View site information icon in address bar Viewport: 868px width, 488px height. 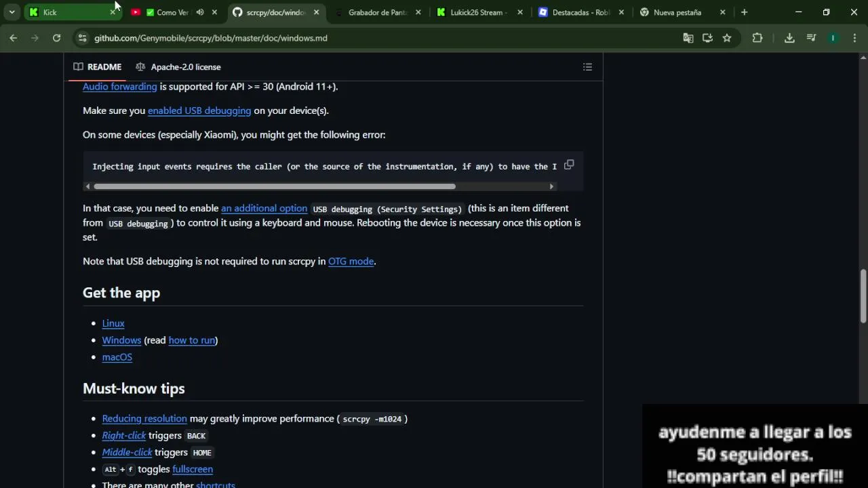(x=82, y=38)
